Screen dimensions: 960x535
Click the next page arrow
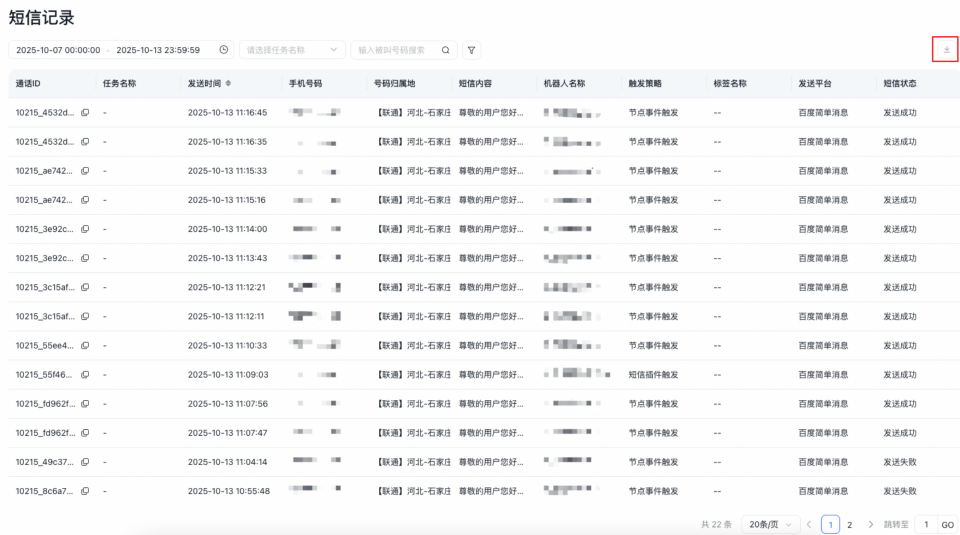871,524
